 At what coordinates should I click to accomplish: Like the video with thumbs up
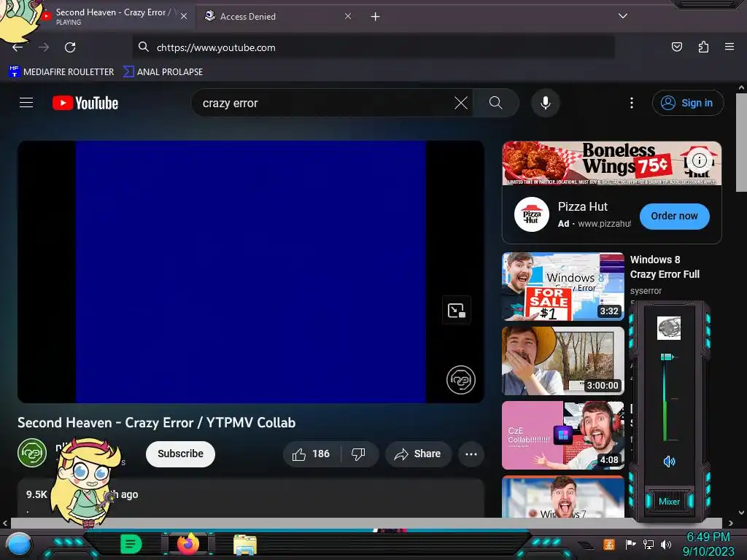tap(311, 454)
